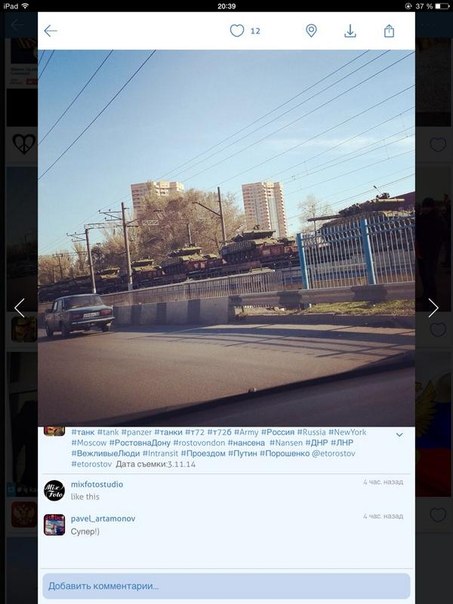
Task: Tap the tank train photo
Action: [226, 238]
